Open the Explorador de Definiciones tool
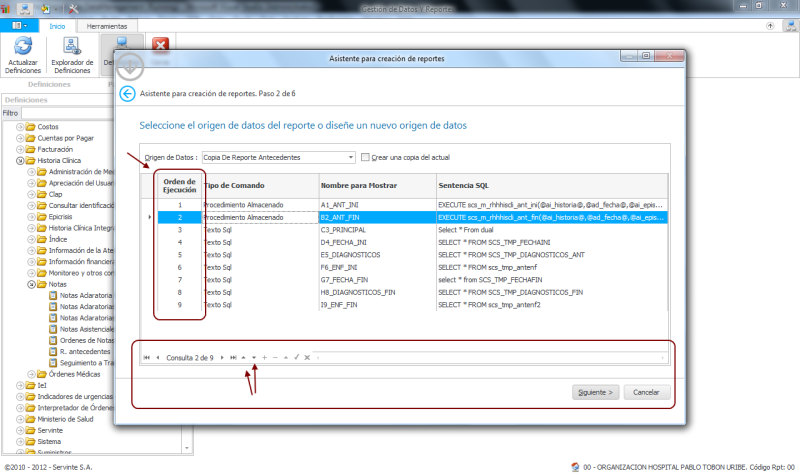Screen dimensions: 800x474 72,56
